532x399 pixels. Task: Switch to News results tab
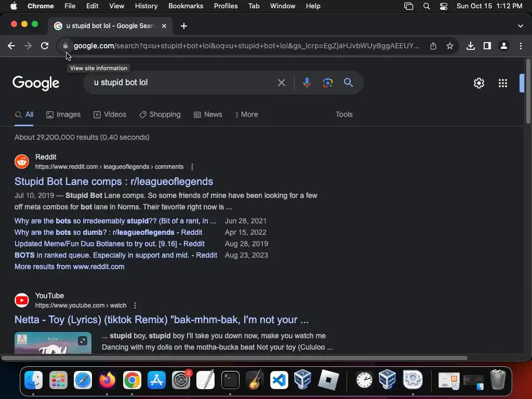point(208,115)
